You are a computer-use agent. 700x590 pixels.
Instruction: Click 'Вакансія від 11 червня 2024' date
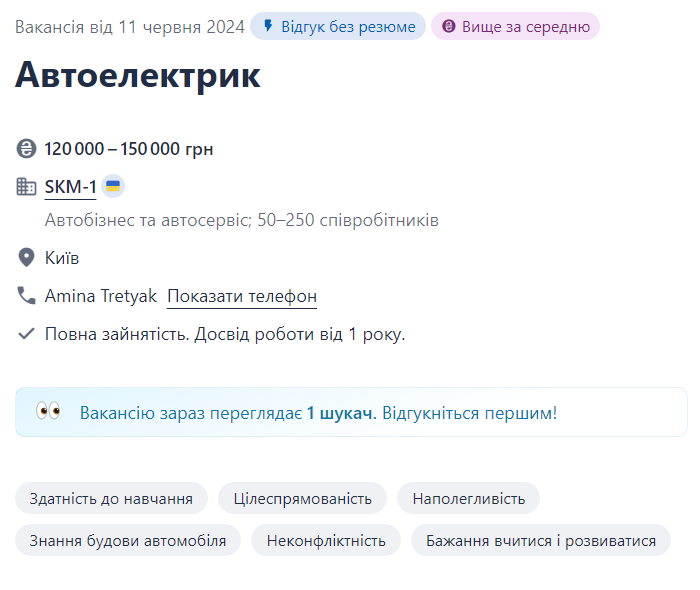click(x=130, y=27)
